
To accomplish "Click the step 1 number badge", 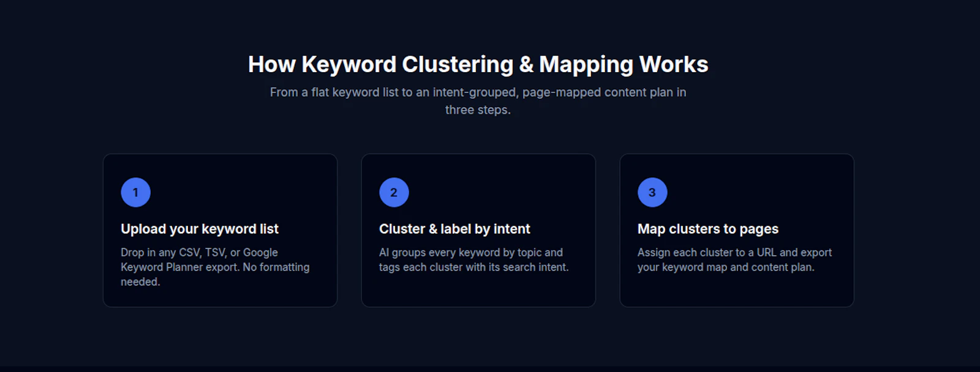I will [x=135, y=192].
